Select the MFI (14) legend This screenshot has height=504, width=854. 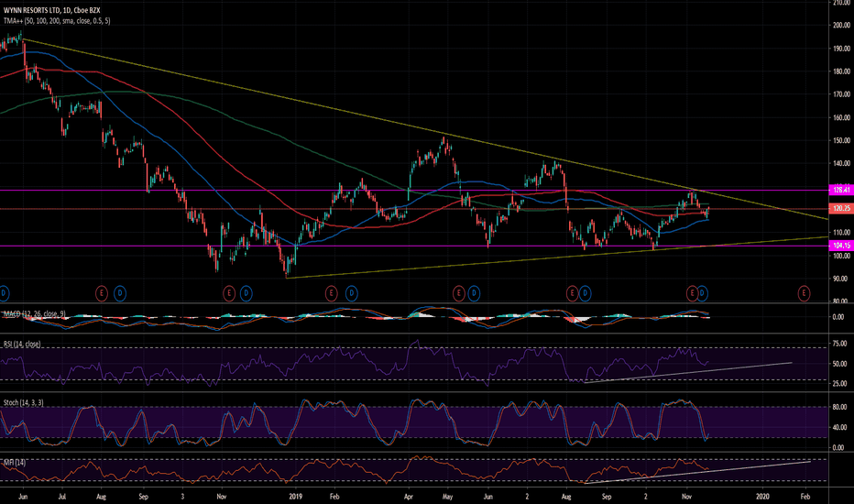coord(15,463)
